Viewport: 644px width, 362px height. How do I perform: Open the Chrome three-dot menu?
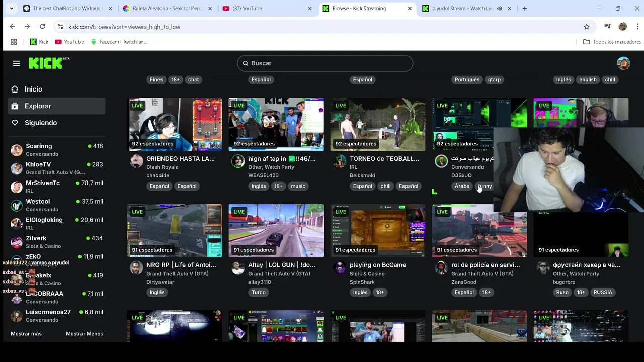pyautogui.click(x=637, y=27)
